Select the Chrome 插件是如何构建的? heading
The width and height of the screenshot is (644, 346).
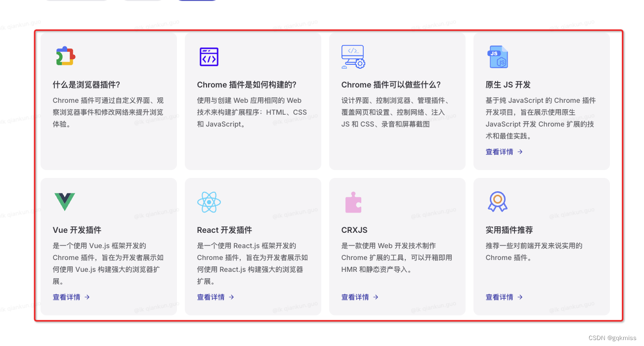pos(247,85)
